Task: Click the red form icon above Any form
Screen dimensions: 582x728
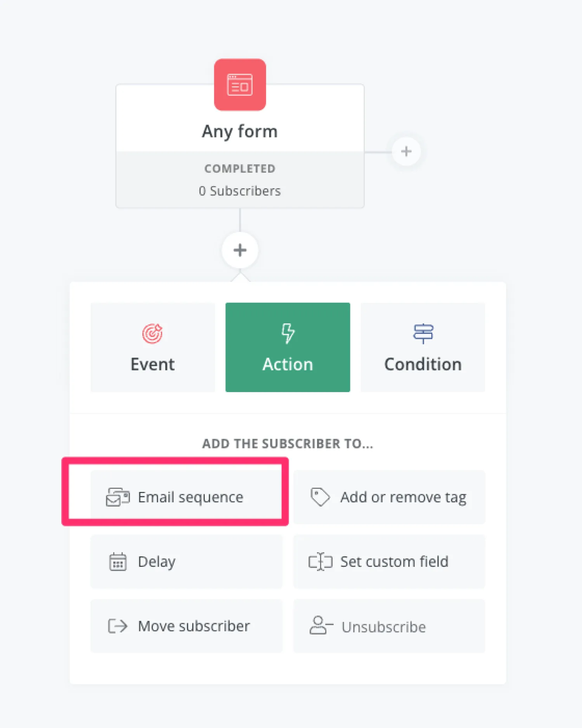Action: pyautogui.click(x=240, y=85)
